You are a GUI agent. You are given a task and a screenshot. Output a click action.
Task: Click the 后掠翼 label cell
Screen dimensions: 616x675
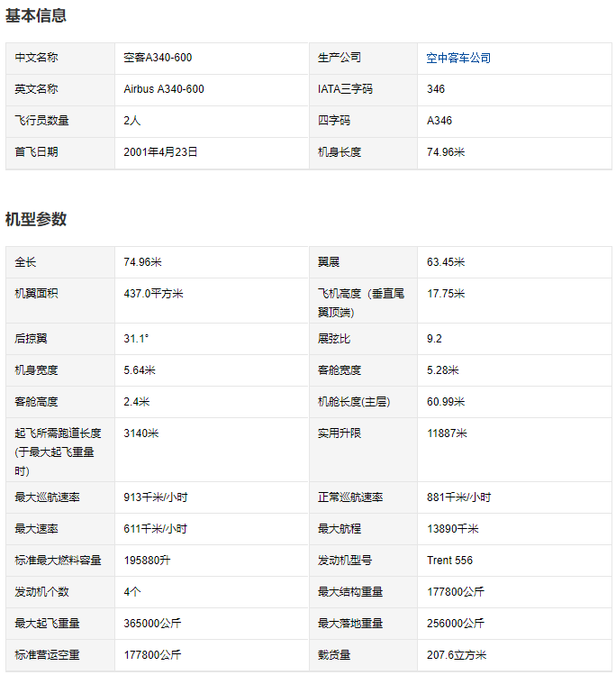[60, 339]
